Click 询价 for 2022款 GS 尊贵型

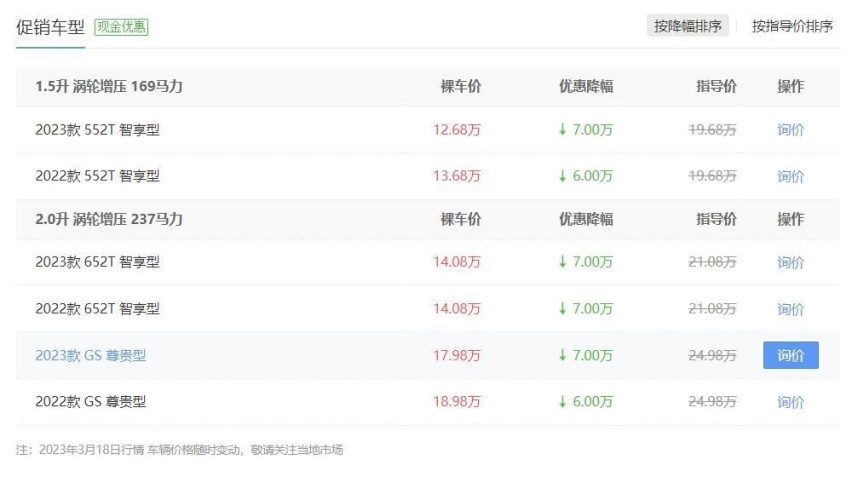[790, 402]
